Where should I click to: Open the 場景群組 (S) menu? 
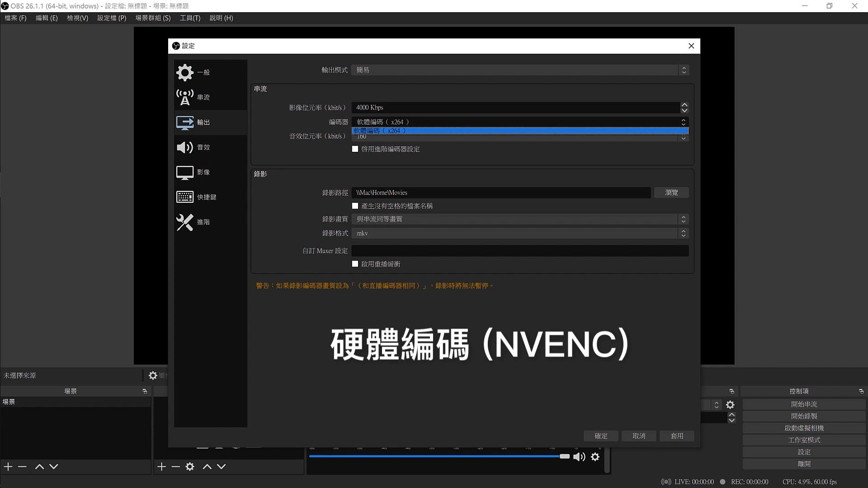[x=153, y=18]
